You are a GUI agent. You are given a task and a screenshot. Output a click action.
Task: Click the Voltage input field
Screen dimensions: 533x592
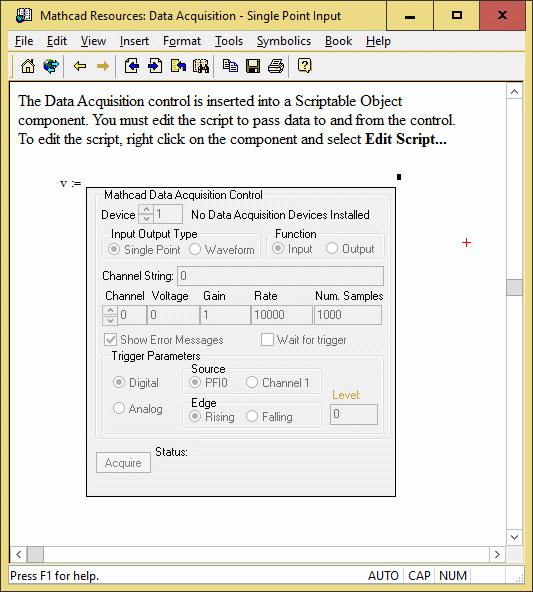(173, 315)
